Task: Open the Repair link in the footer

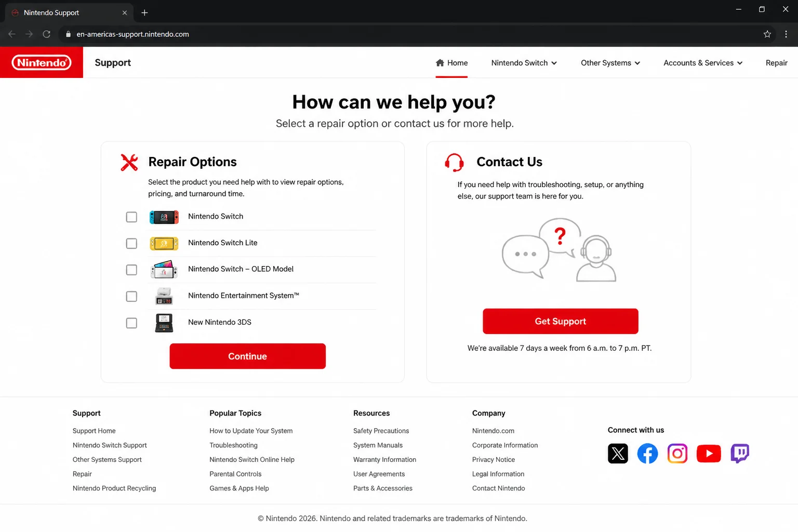Action: coord(82,474)
